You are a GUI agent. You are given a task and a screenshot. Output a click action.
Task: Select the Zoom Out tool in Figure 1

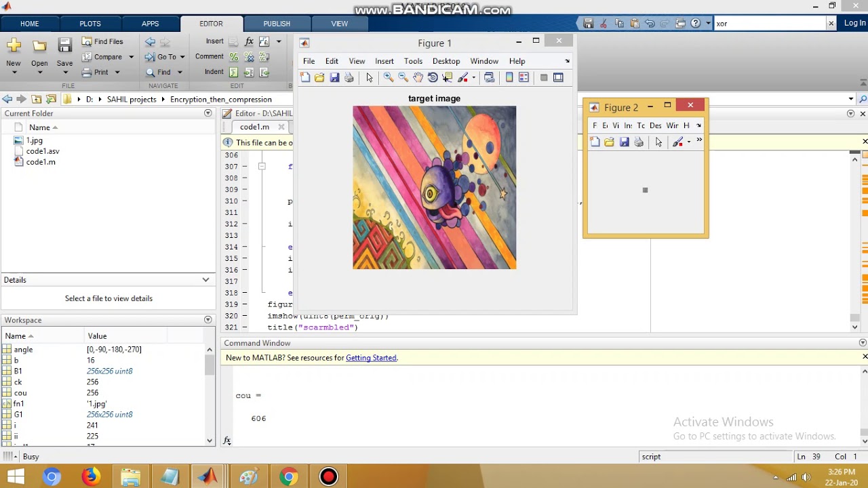click(x=403, y=78)
